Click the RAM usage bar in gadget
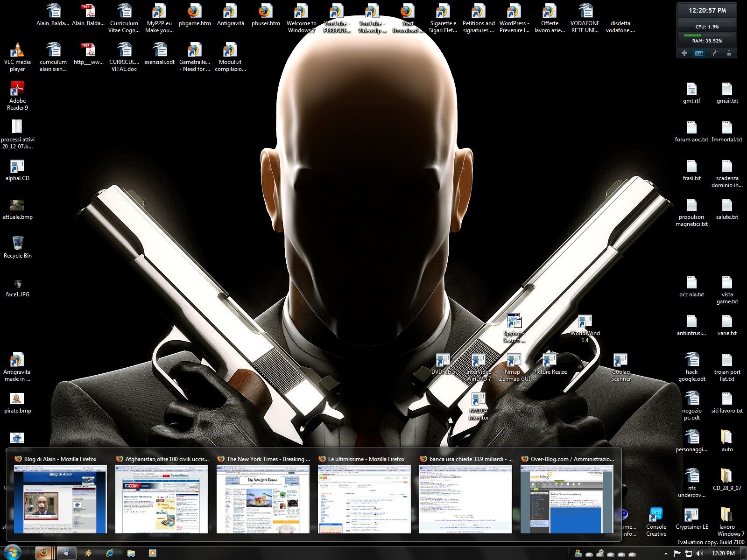Viewport: 747px width, 560px height. [707, 35]
